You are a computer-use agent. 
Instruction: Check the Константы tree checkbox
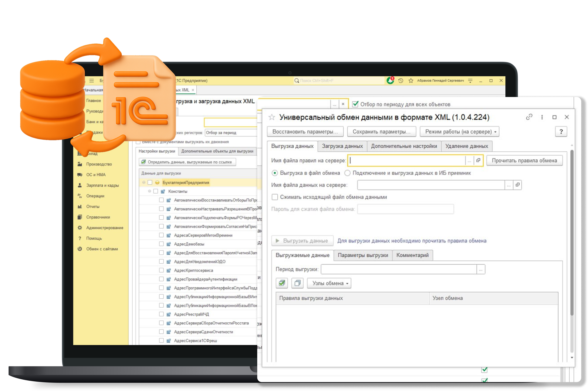pos(155,191)
